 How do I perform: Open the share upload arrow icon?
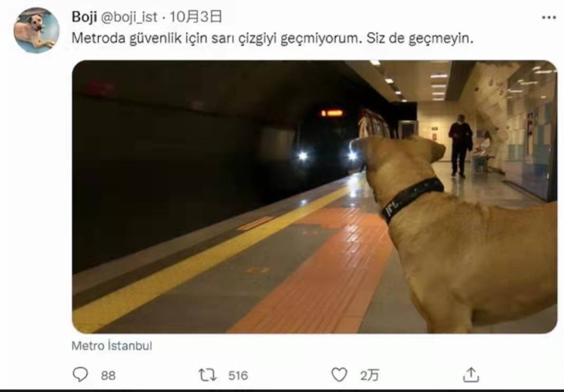pyautogui.click(x=471, y=375)
